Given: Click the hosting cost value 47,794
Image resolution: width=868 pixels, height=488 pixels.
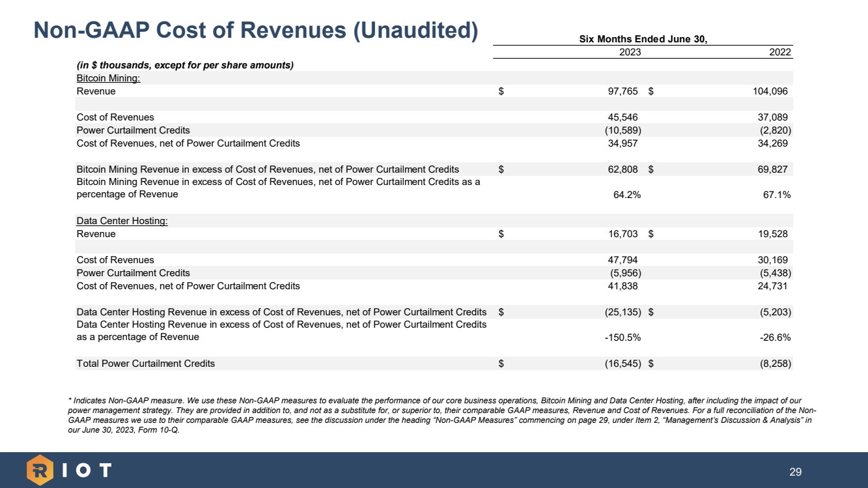Looking at the screenshot, I should [x=623, y=260].
